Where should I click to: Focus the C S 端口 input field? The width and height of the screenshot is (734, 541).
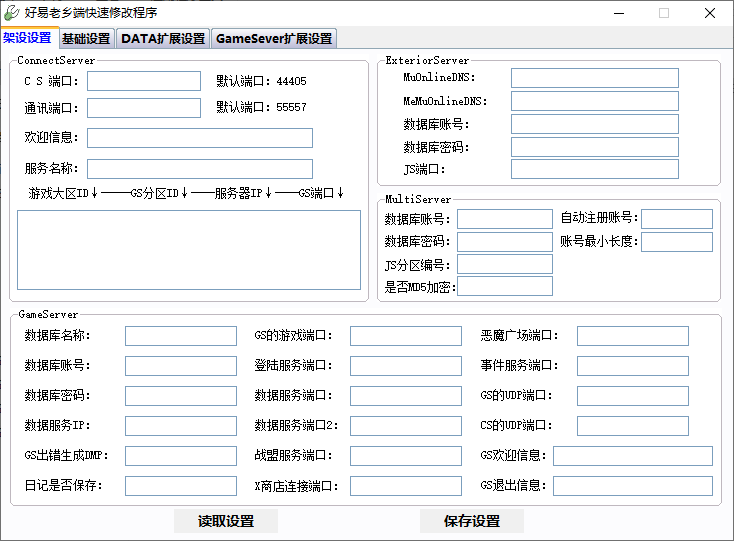(x=144, y=81)
